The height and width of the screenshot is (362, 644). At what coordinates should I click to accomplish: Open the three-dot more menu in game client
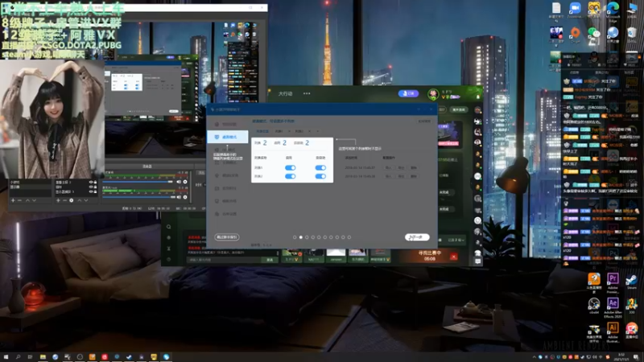tap(307, 93)
